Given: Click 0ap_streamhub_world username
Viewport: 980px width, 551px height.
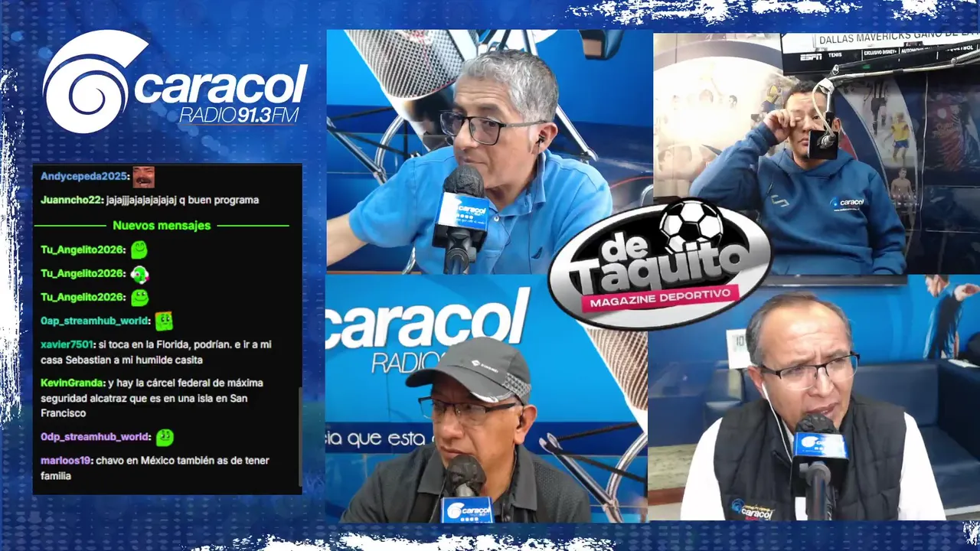Looking at the screenshot, I should pyautogui.click(x=94, y=321).
